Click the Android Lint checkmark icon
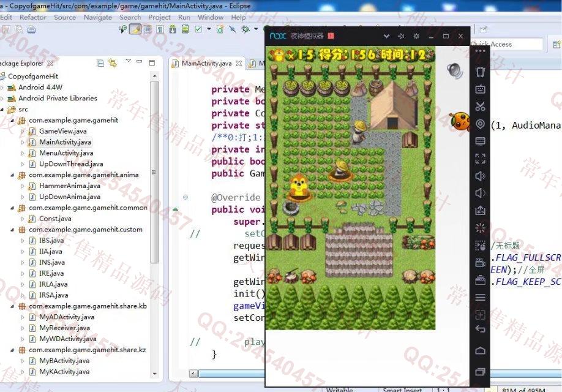This screenshot has height=392, width=562. click(198, 29)
